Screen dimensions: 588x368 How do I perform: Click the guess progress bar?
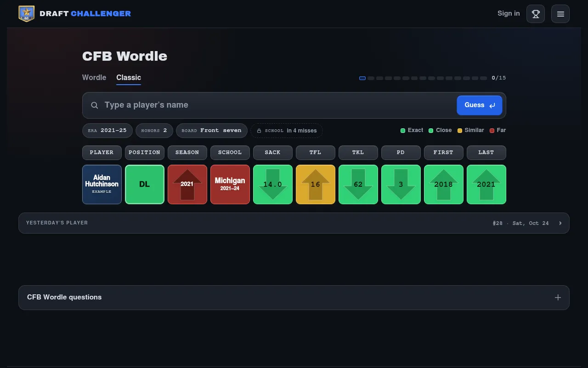pyautogui.click(x=423, y=78)
